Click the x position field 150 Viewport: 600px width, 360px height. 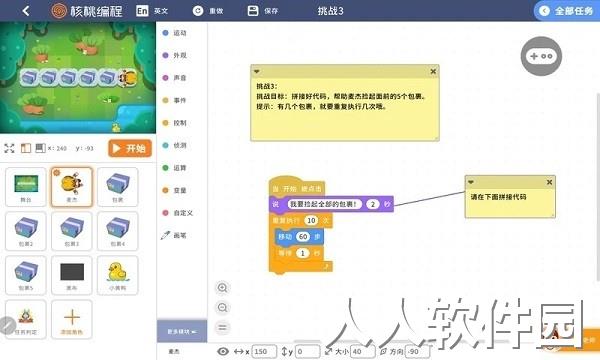(x=264, y=352)
